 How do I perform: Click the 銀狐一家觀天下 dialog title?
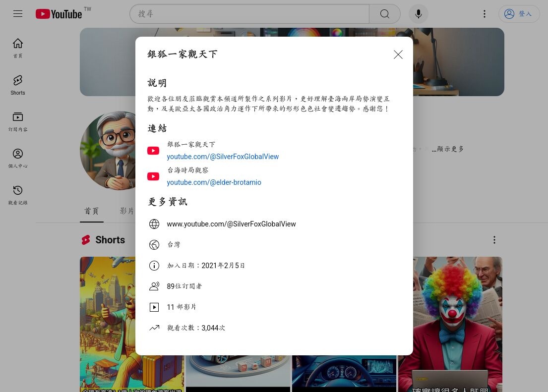pos(183,54)
